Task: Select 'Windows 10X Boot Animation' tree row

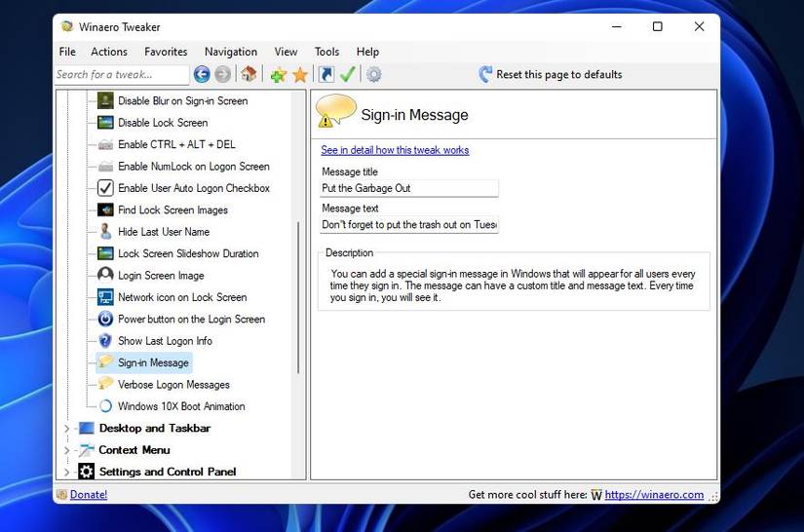Action: click(x=181, y=406)
